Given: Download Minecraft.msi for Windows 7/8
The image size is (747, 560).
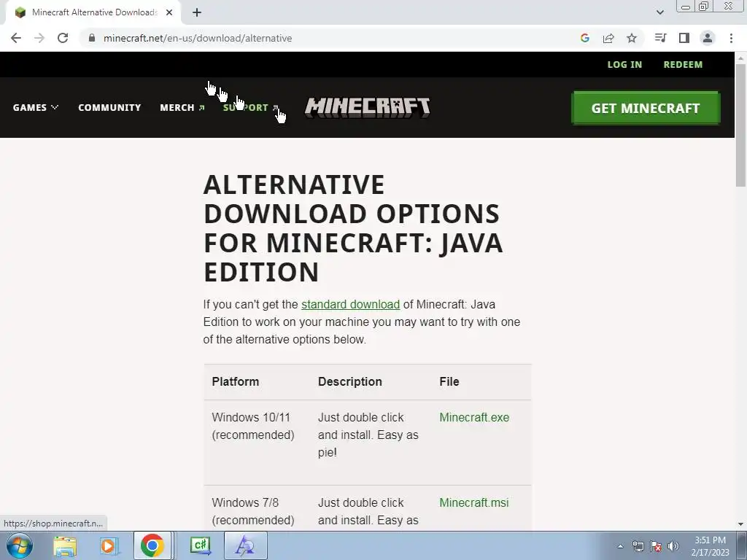Looking at the screenshot, I should [x=474, y=503].
